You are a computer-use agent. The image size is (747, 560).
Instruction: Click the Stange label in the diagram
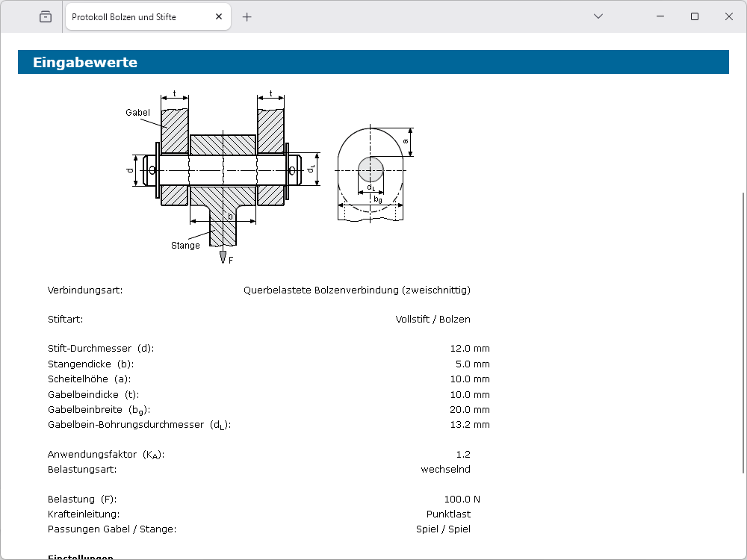point(185,245)
